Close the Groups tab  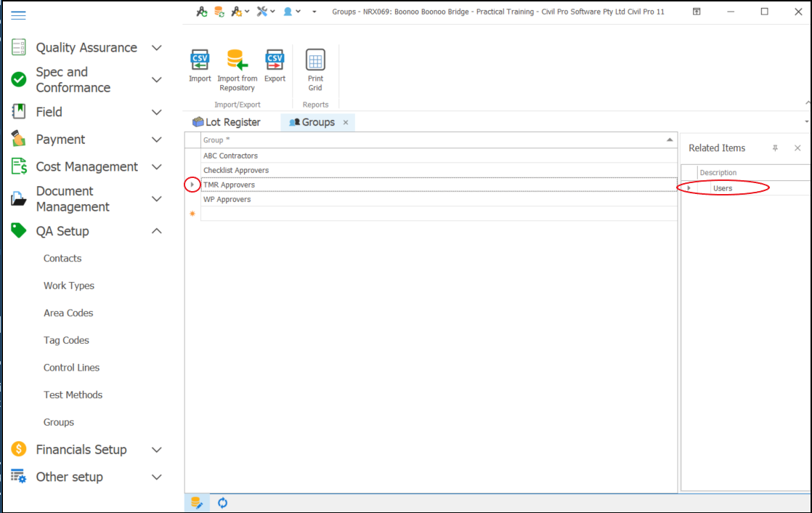(x=346, y=122)
